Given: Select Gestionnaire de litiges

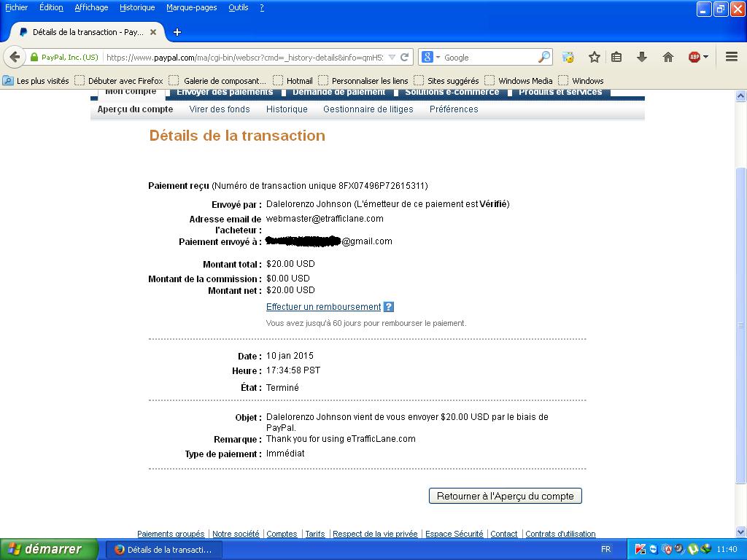Looking at the screenshot, I should pos(368,109).
